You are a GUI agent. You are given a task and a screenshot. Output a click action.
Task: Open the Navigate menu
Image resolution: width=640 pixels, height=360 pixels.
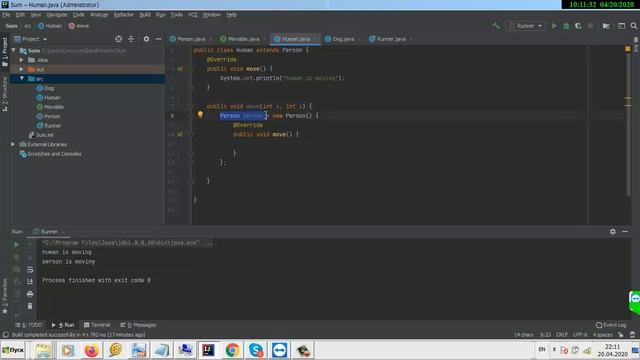click(57, 15)
